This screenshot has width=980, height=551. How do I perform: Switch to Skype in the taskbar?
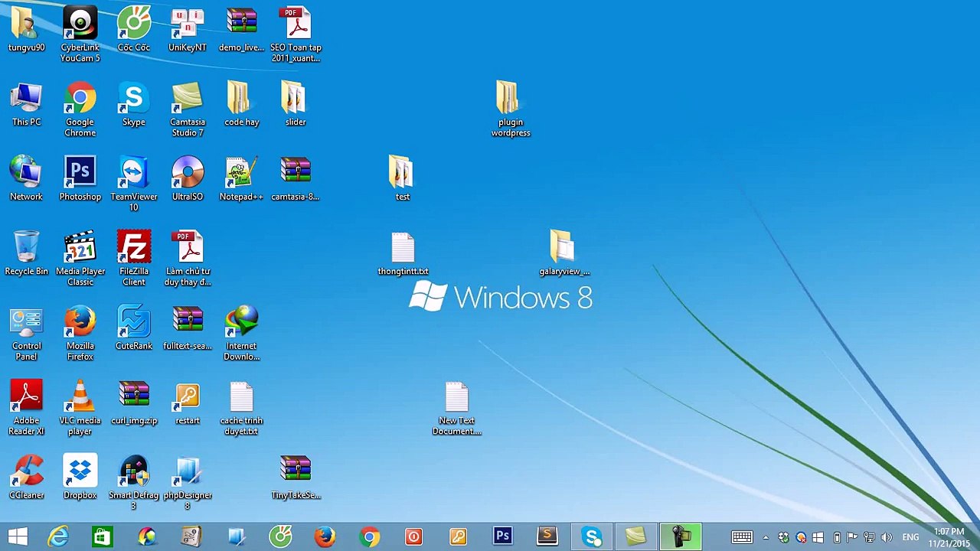[x=591, y=536]
